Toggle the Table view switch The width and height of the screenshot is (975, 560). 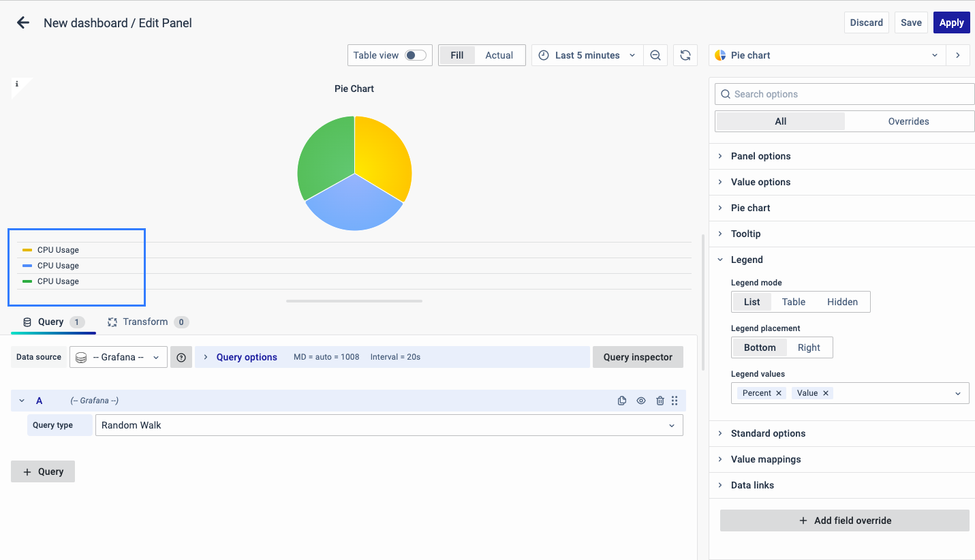[415, 55]
